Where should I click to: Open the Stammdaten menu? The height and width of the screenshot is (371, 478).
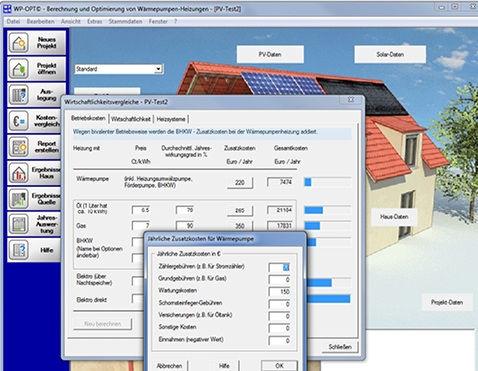[x=125, y=21]
